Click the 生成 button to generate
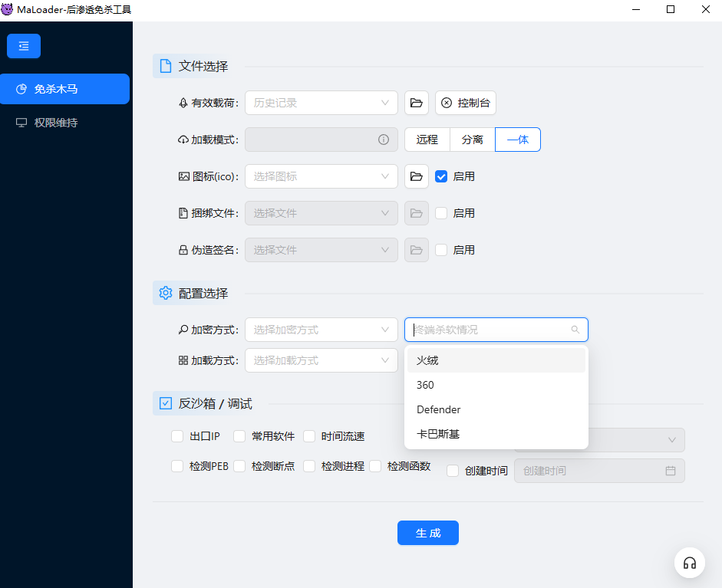 (x=427, y=532)
